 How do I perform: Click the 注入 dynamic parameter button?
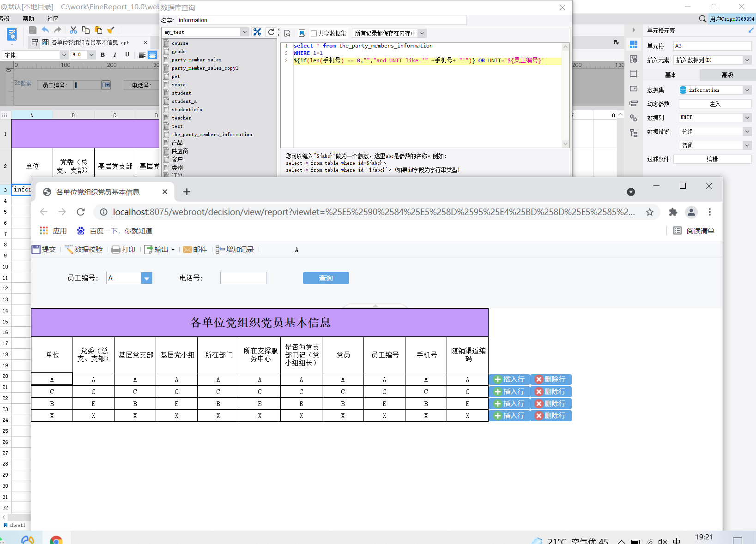click(715, 104)
